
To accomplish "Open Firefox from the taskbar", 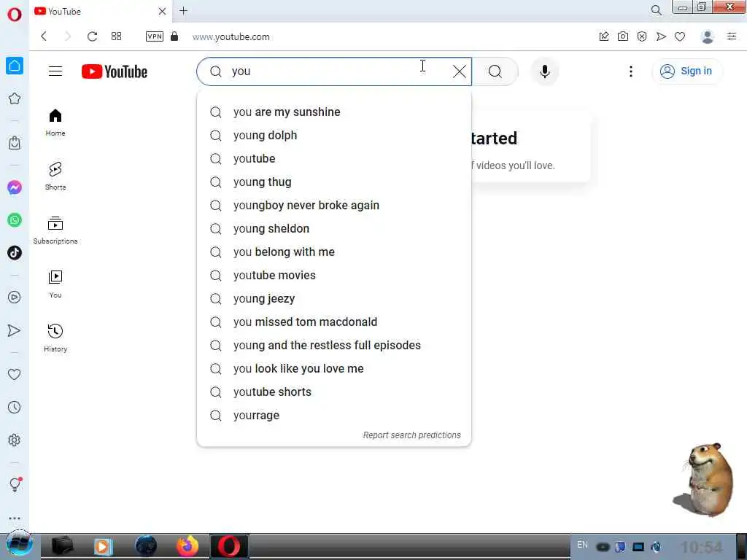I will point(187,546).
